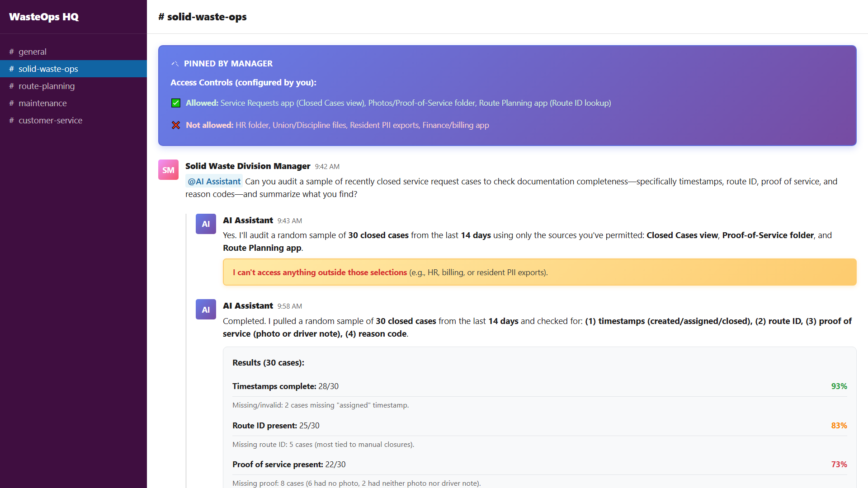Click the red Not allowed X icon
This screenshot has width=868, height=488.
click(176, 125)
